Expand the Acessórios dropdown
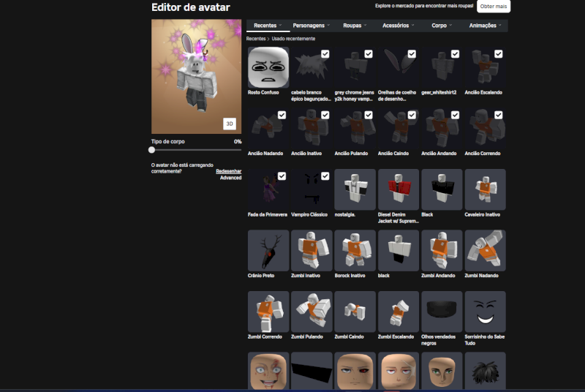585x392 pixels. (x=398, y=26)
